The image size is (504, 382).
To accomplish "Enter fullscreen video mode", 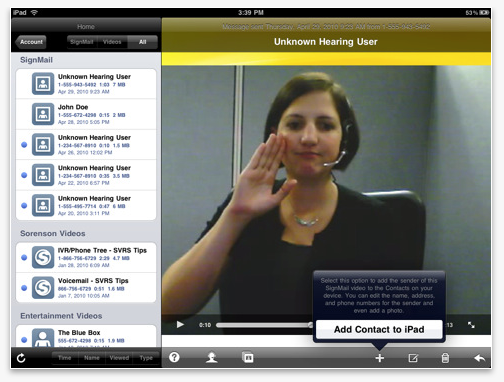I will click(x=471, y=325).
